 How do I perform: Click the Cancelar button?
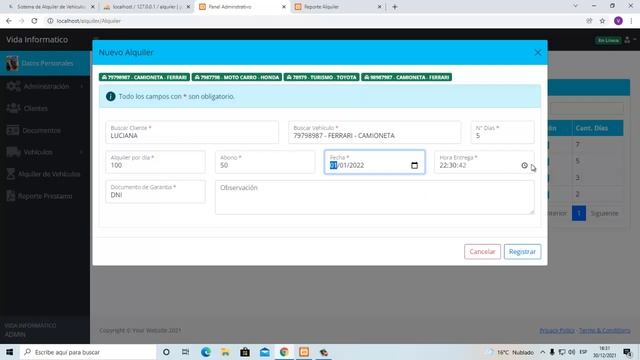coord(482,251)
